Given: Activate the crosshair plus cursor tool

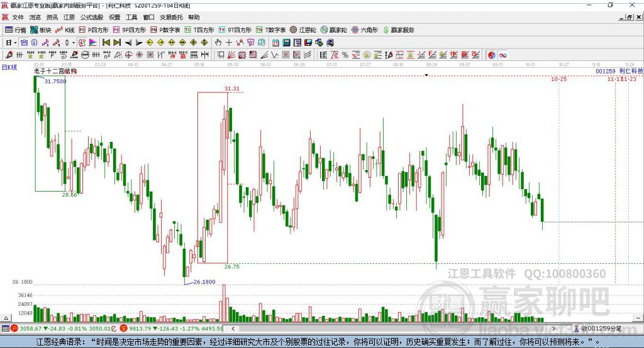Looking at the screenshot, I should [x=229, y=43].
